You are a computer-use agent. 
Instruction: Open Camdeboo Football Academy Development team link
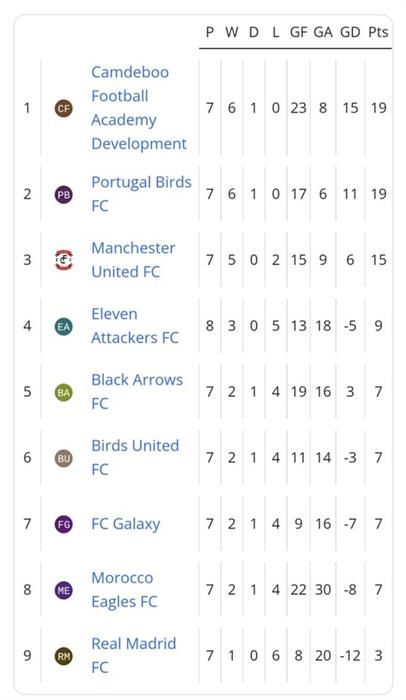point(139,108)
